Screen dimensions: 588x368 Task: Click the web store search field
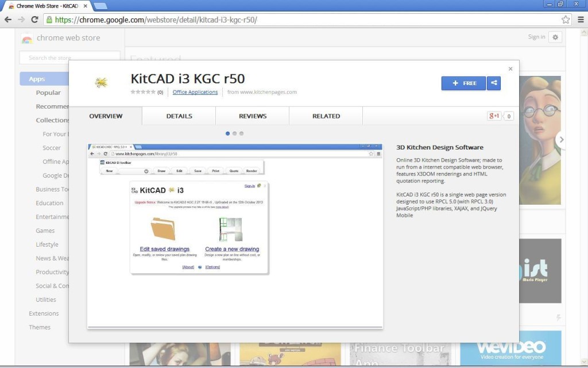click(69, 58)
